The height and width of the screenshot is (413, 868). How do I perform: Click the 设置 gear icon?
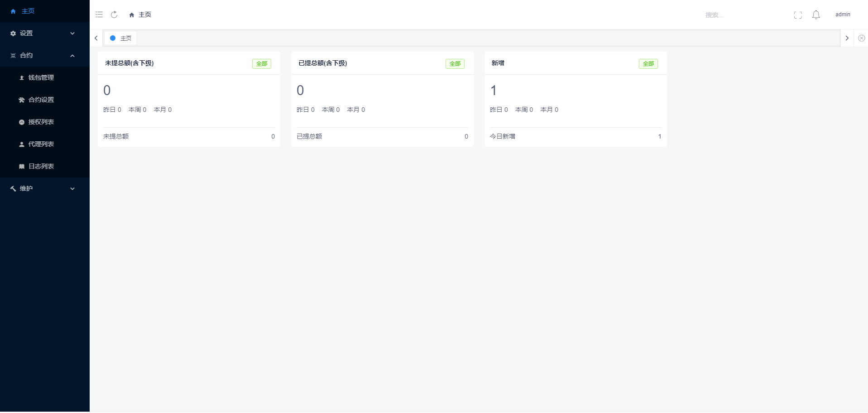point(13,34)
